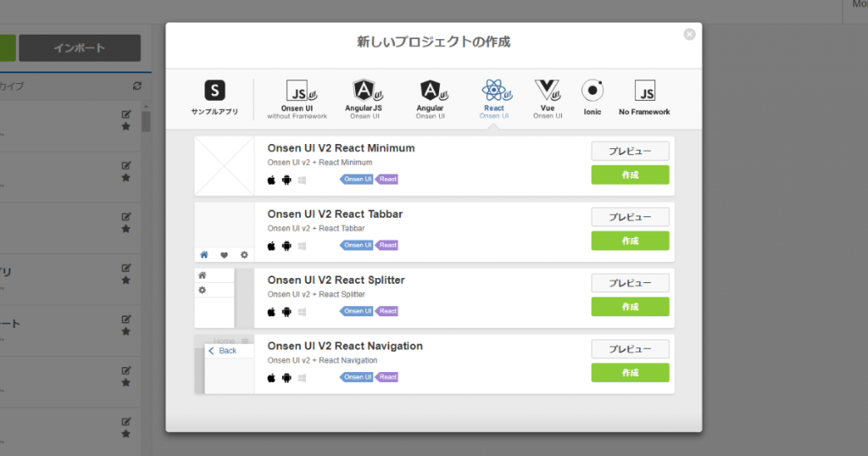868x456 pixels.
Task: Click the Windows icon in React Splitter row
Action: point(303,312)
